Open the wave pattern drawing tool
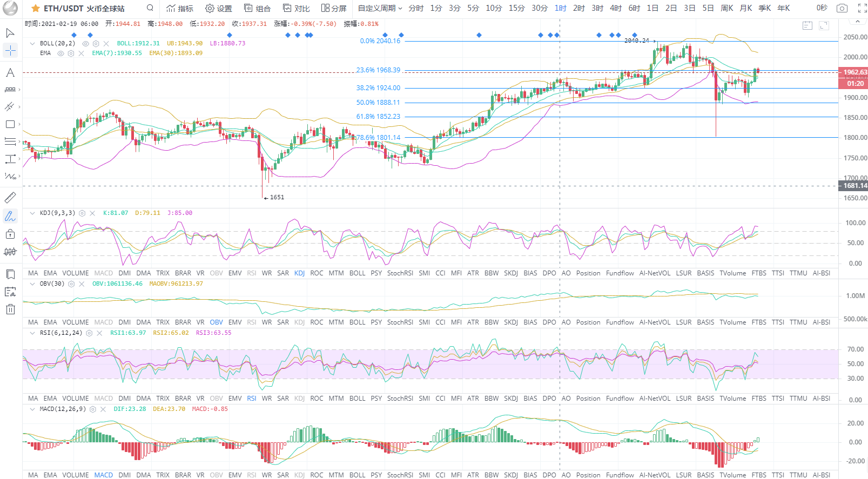Viewport: 868px width, 479px height. point(10,176)
